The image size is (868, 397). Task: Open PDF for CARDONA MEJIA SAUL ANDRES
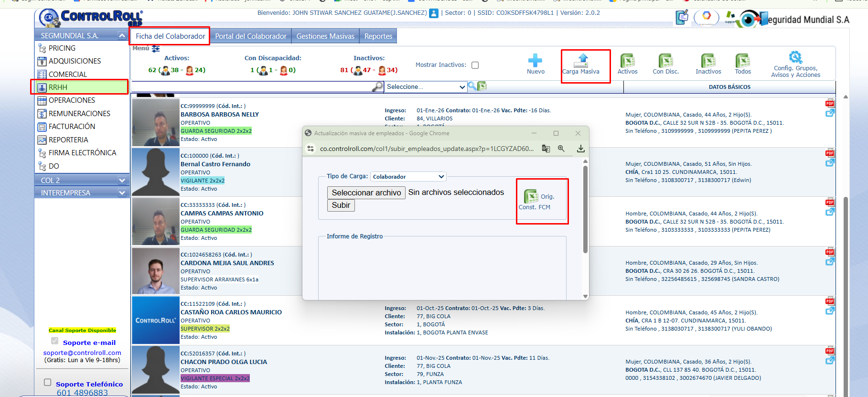tap(830, 252)
